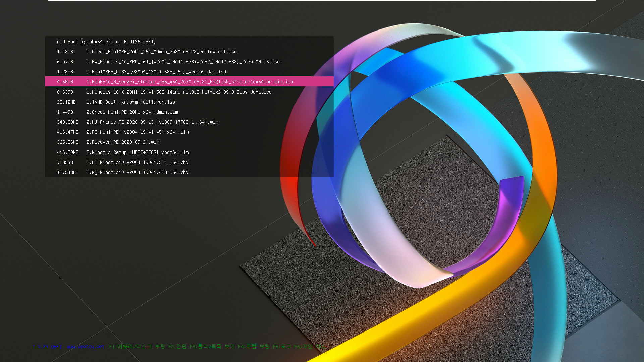The image size is (644, 362).
Task: Choose the highlighted WinPE10_8_Sergei_Strelec entry
Action: click(189, 82)
